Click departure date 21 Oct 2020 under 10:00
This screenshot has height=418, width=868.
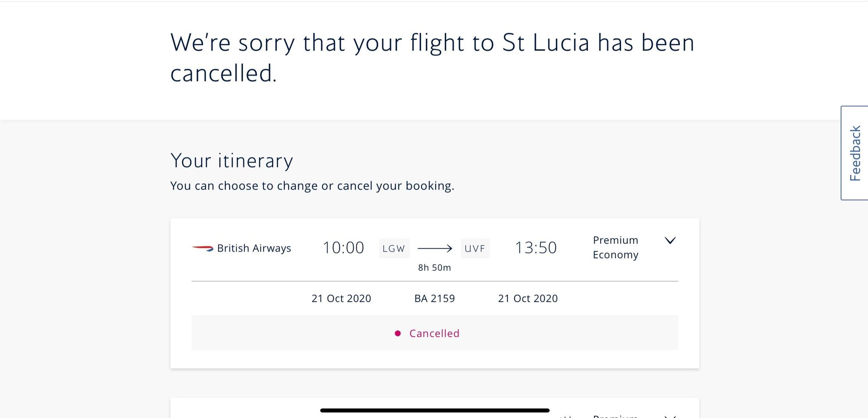click(341, 299)
